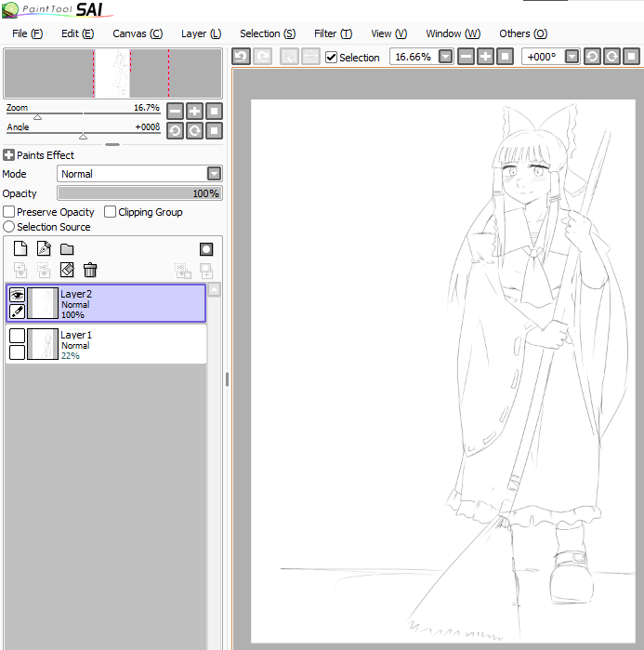Rotate counterclockwise using the navigator Angle button
The height and width of the screenshot is (650, 644).
pos(176,130)
